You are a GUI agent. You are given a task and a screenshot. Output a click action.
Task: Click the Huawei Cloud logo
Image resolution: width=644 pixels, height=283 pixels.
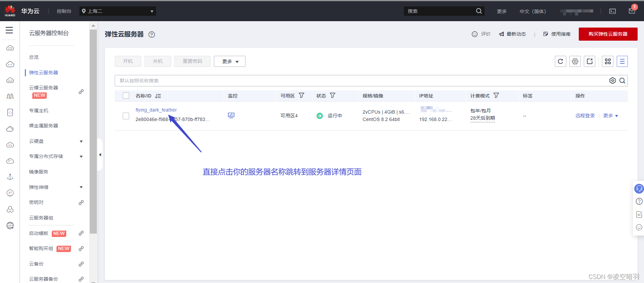point(10,11)
